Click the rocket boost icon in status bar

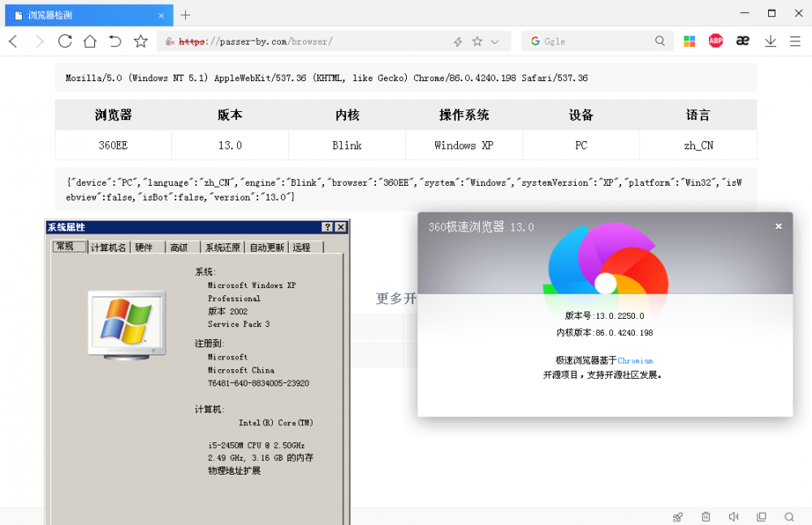[x=677, y=517]
